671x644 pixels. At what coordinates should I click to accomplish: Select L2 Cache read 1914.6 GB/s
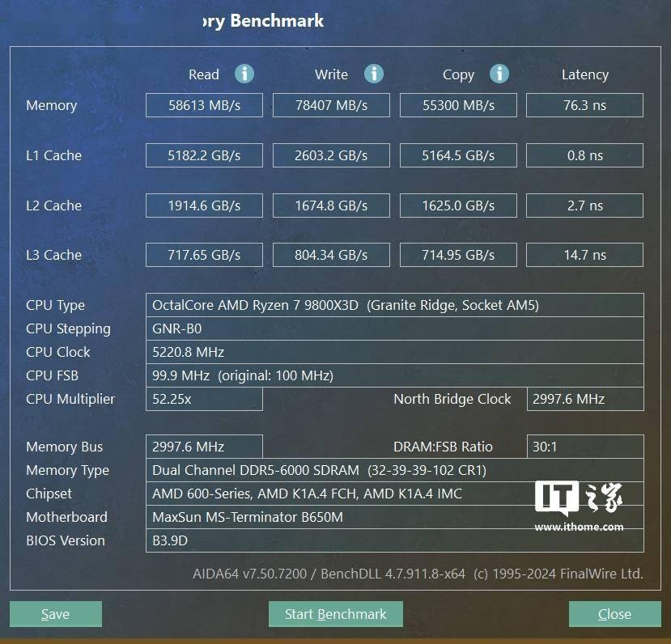click(x=204, y=205)
